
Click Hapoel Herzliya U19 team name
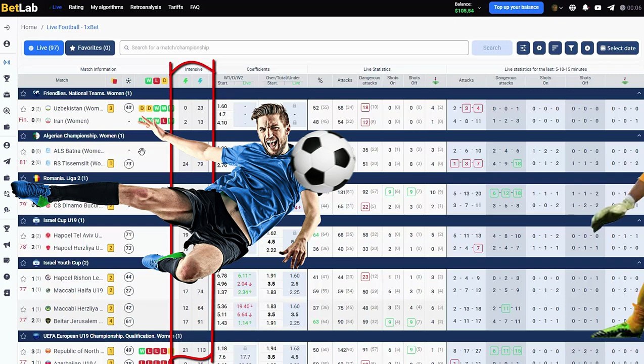tap(78, 248)
